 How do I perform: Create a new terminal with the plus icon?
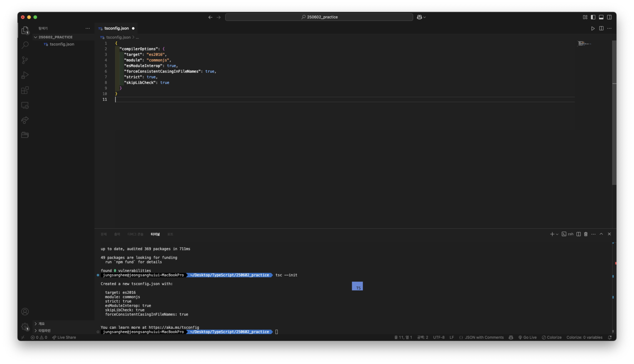tap(552, 234)
